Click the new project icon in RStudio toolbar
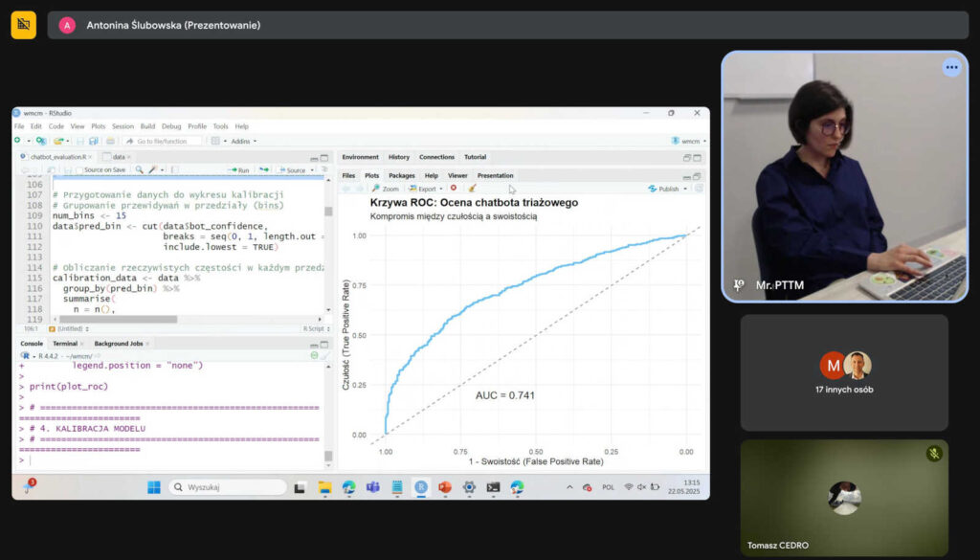 pos(40,142)
